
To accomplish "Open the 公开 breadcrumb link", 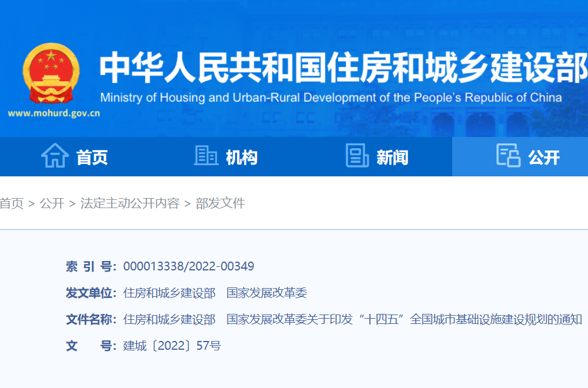I will (x=51, y=203).
